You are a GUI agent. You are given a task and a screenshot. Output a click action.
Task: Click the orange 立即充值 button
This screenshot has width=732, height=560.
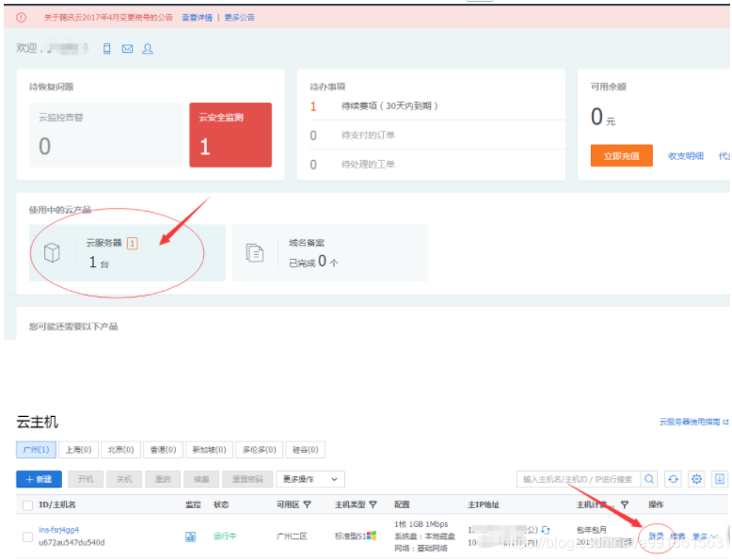[621, 156]
